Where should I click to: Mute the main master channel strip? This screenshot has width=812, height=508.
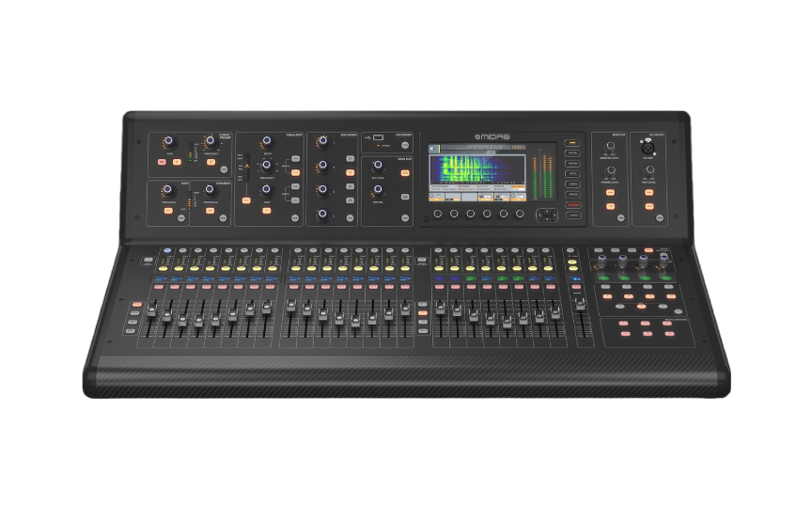click(x=576, y=287)
